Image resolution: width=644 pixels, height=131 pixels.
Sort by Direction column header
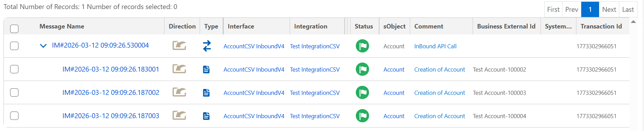point(182,26)
